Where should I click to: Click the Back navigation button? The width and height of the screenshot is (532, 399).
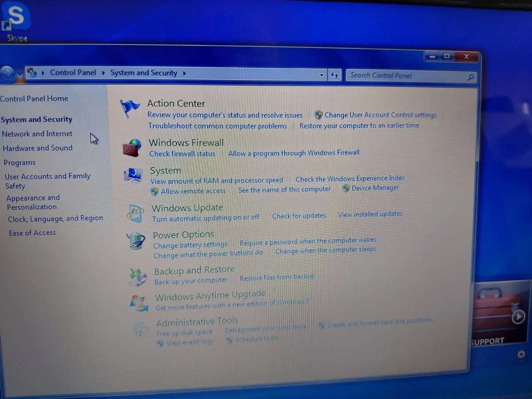point(7,73)
